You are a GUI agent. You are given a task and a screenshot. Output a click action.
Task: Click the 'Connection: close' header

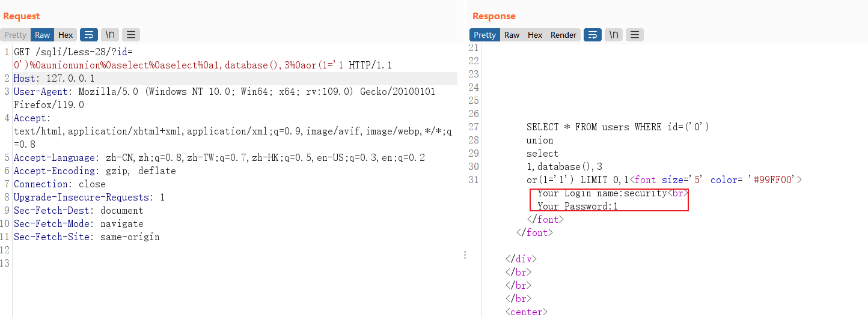pyautogui.click(x=60, y=184)
